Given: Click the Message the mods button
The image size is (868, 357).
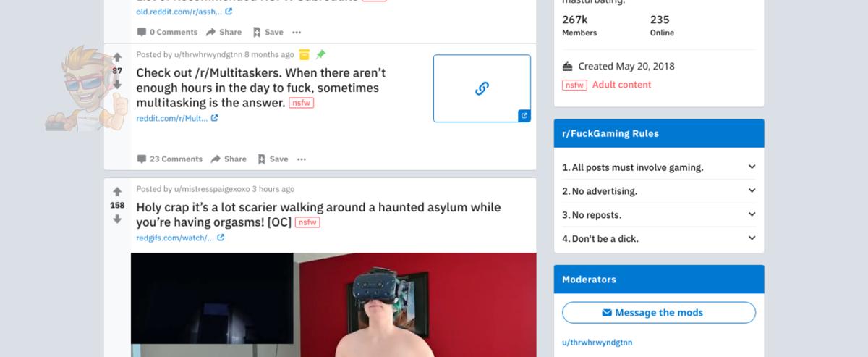Looking at the screenshot, I should (x=659, y=313).
